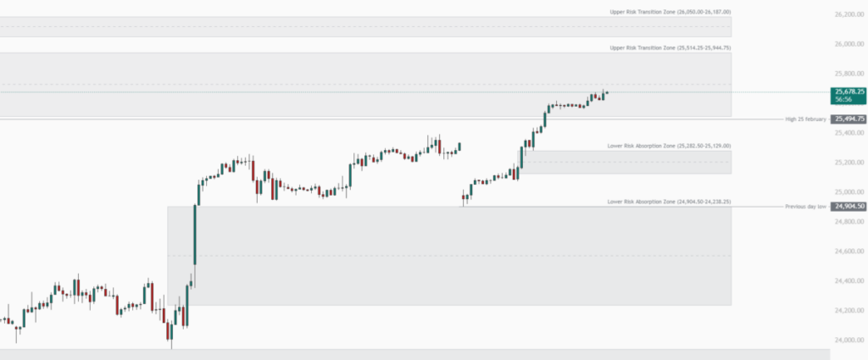868x360 pixels.
Task: Click the 25,800.00 price axis label
Action: pos(849,74)
